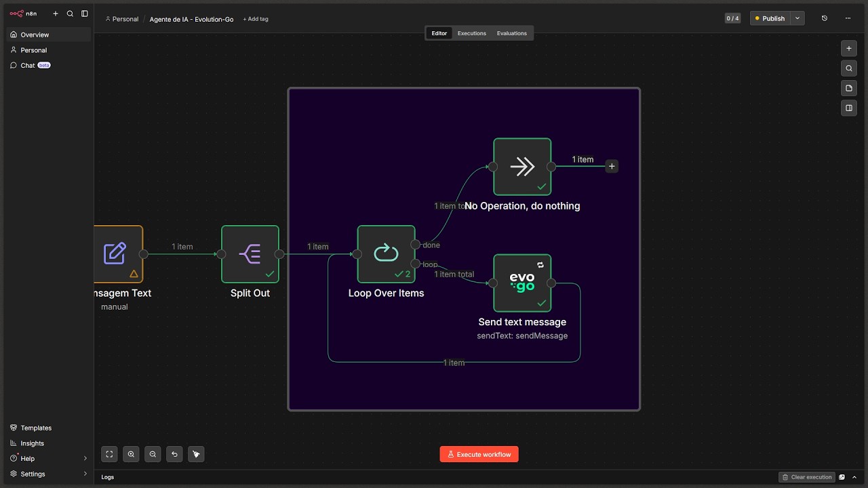
Task: Zoom in on the canvas
Action: click(x=131, y=454)
